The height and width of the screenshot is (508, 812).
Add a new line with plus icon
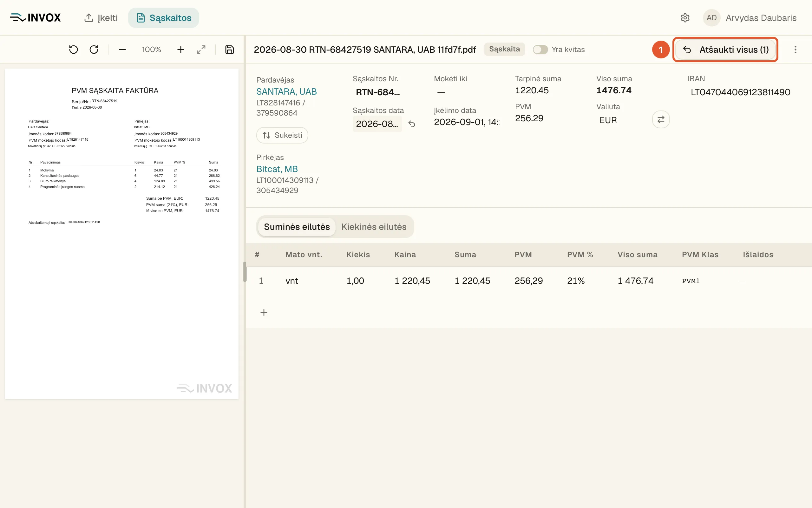(264, 312)
